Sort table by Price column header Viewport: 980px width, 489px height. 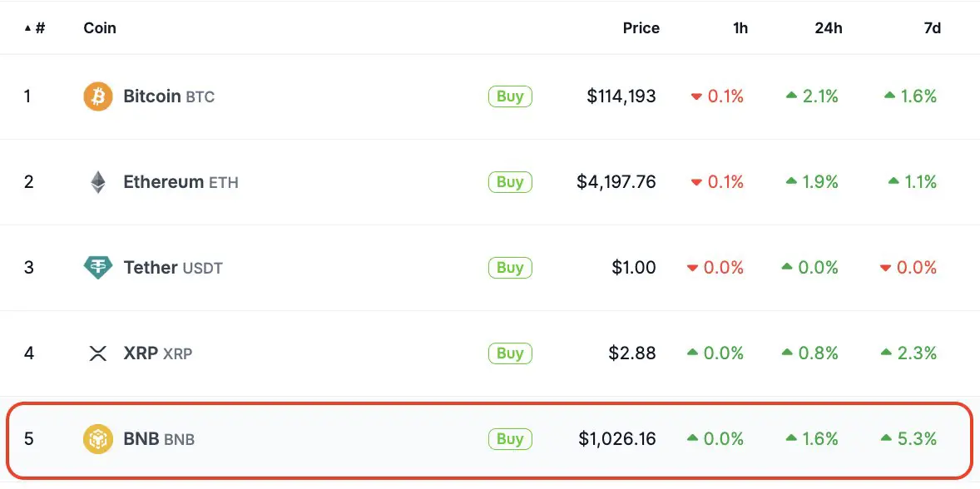[x=641, y=28]
